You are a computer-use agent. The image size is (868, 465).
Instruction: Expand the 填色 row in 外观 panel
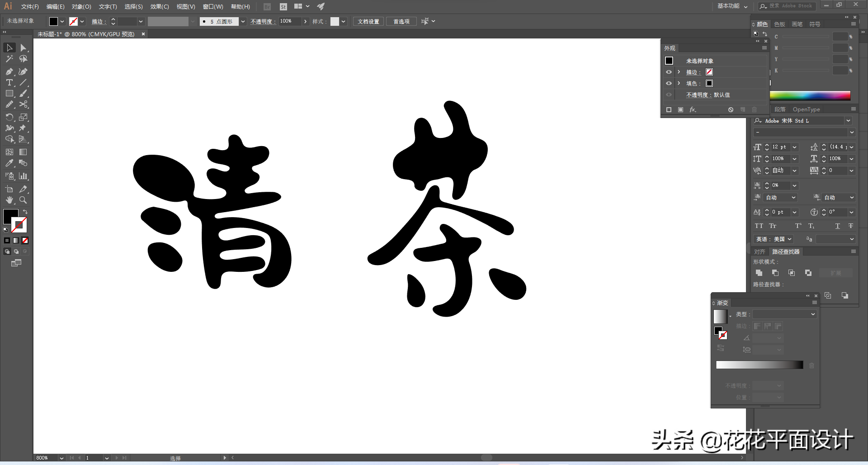[679, 83]
